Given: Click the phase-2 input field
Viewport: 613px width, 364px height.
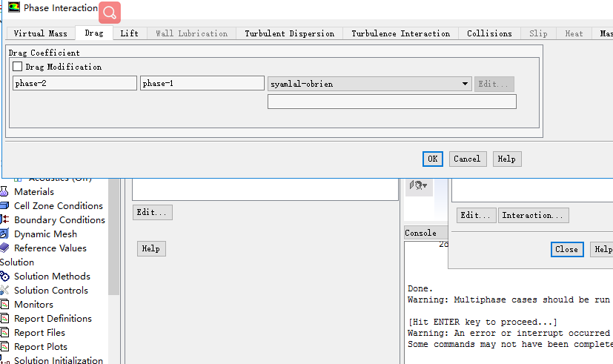Looking at the screenshot, I should [x=74, y=84].
